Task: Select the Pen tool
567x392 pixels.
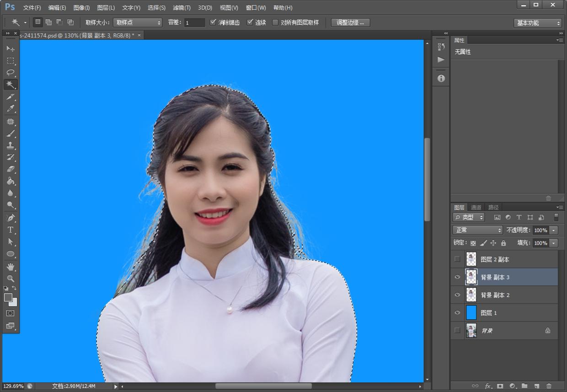Action: pos(11,218)
